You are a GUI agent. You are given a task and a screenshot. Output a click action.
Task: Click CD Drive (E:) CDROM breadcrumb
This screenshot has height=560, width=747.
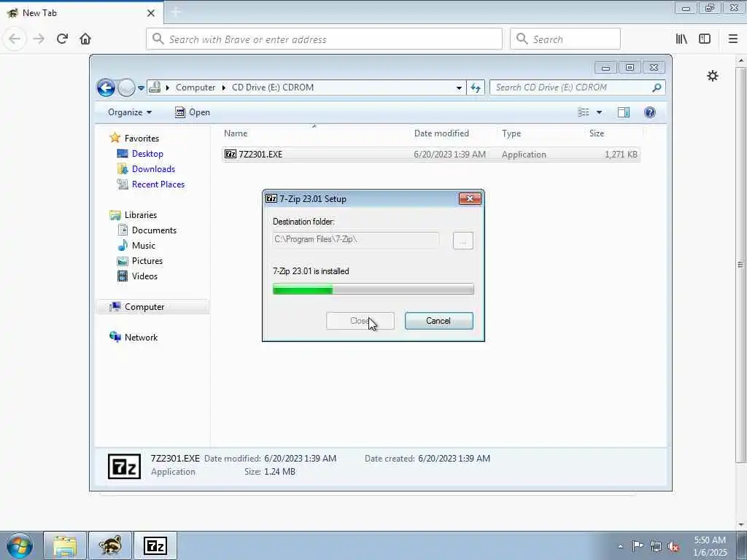(273, 87)
